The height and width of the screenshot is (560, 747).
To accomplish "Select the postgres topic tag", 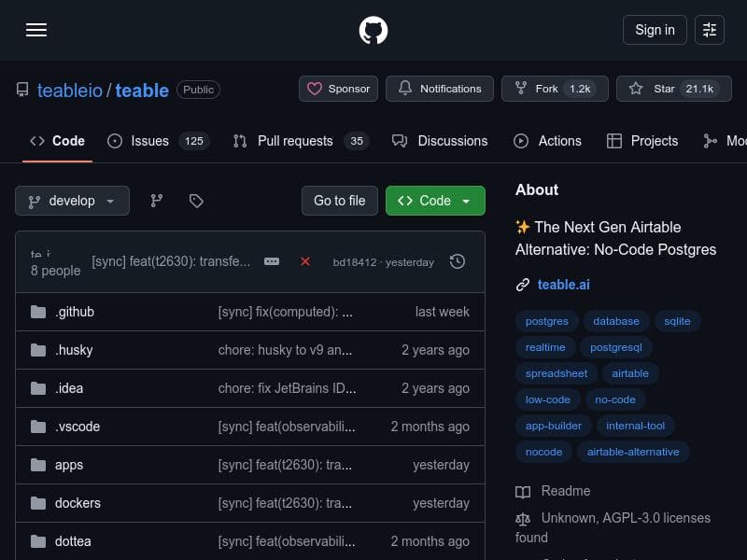I will tap(546, 321).
